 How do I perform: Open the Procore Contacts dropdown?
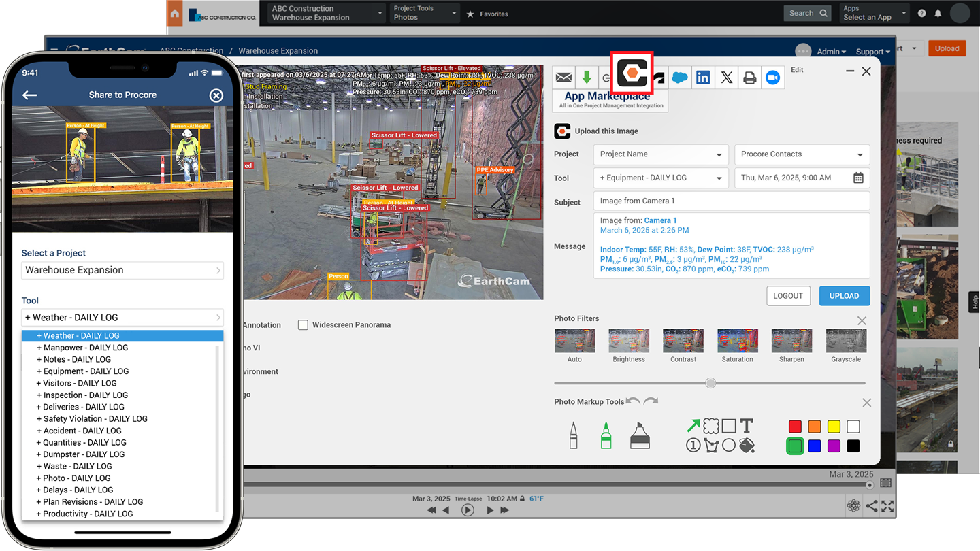point(802,154)
